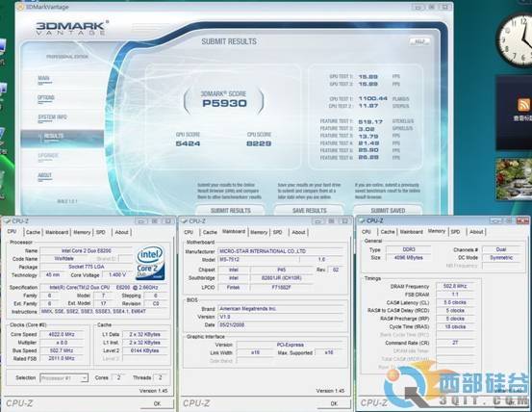The height and width of the screenshot is (412, 532).
Task: Click the P5930 3DMark score
Action: coord(224,103)
